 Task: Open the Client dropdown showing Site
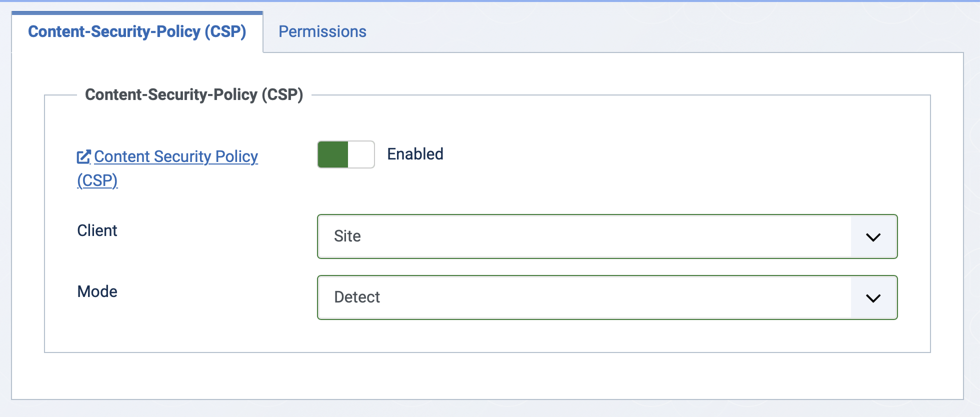607,236
